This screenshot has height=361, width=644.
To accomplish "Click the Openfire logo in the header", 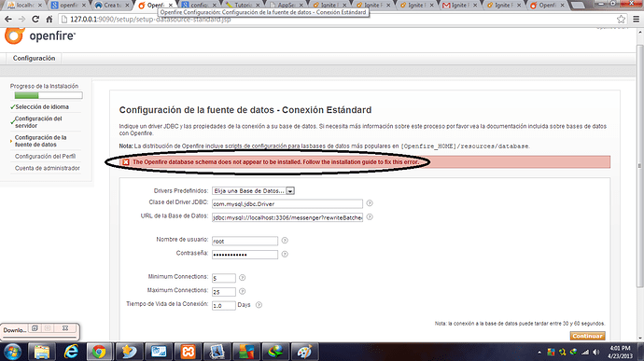I will (40, 36).
